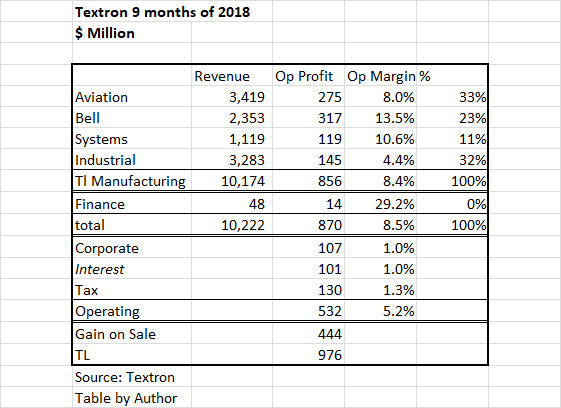Select the 'Aviation' row label
The image size is (561, 408).
pos(132,97)
